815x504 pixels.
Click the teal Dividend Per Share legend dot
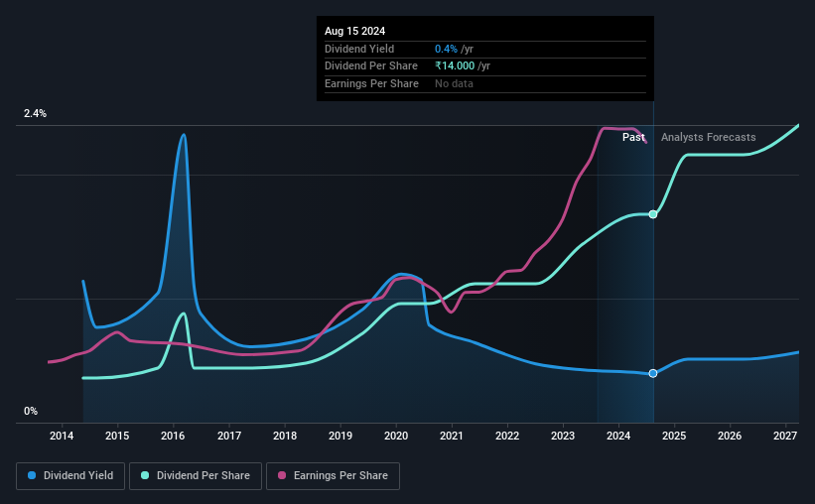(145, 475)
